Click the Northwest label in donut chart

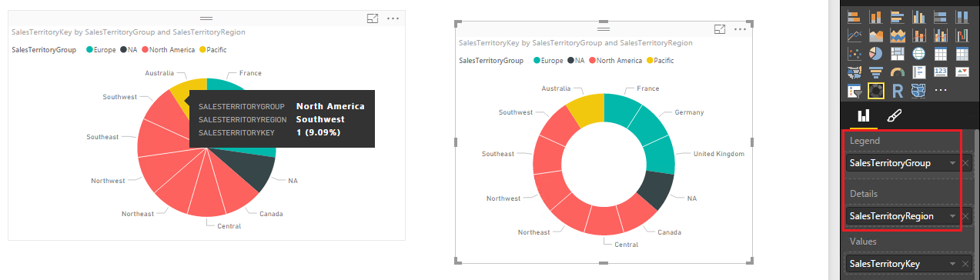[x=503, y=198]
